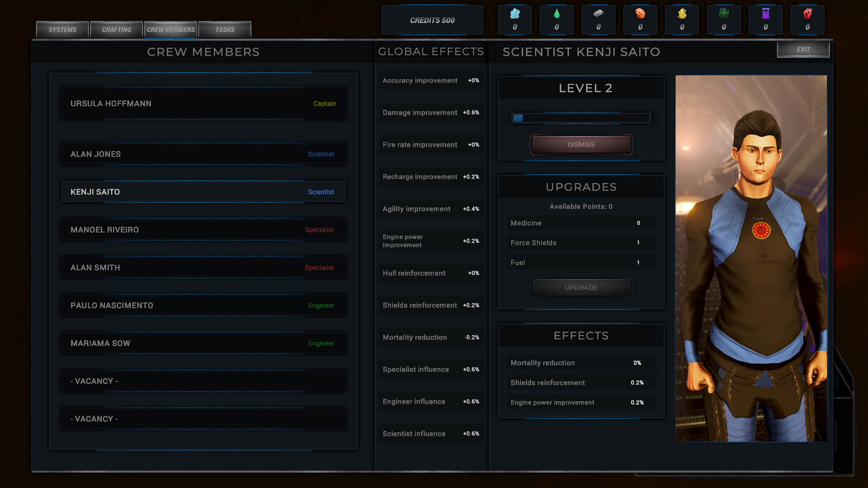Screen dimensions: 868x488
Task: Click Damage improvement global effect
Action: 431,113
